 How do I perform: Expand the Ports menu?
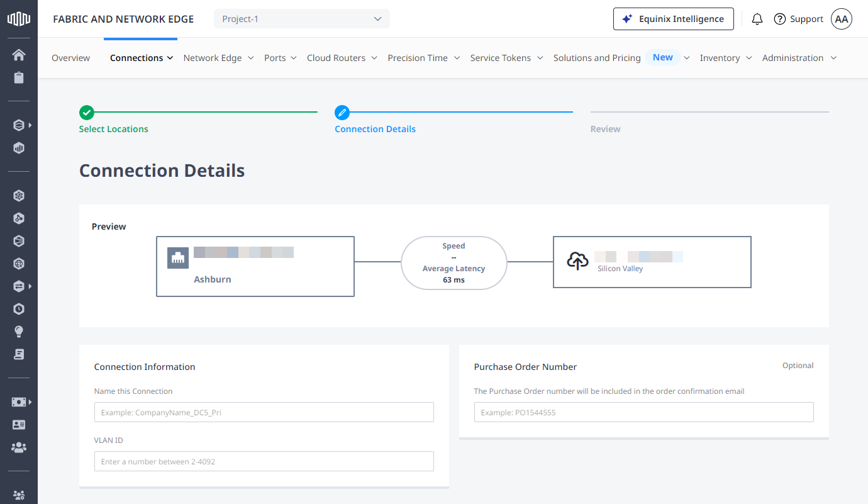click(x=281, y=58)
